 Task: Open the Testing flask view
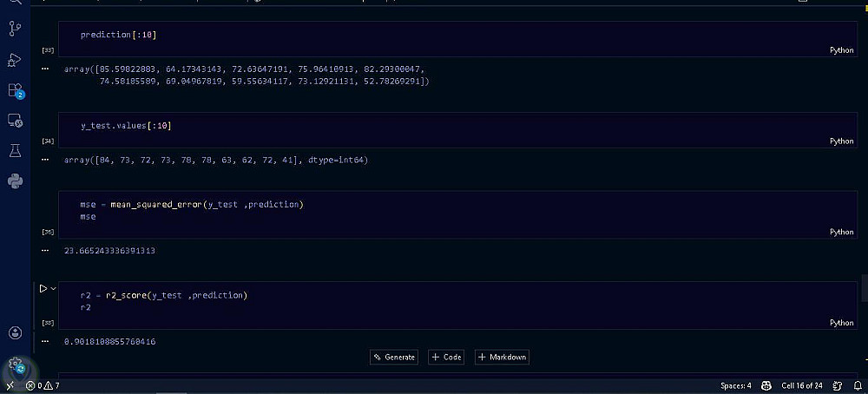(15, 150)
